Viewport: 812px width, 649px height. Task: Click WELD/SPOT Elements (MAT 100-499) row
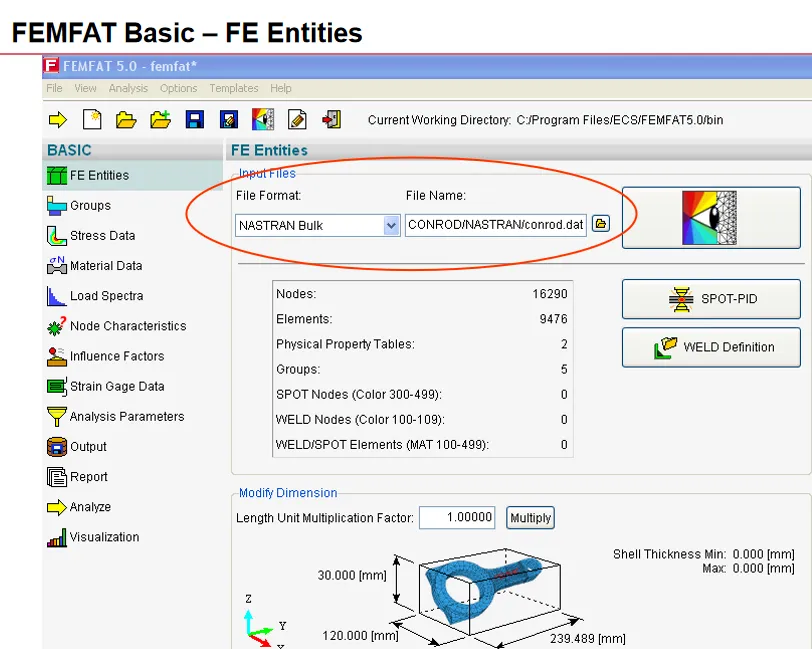point(422,445)
